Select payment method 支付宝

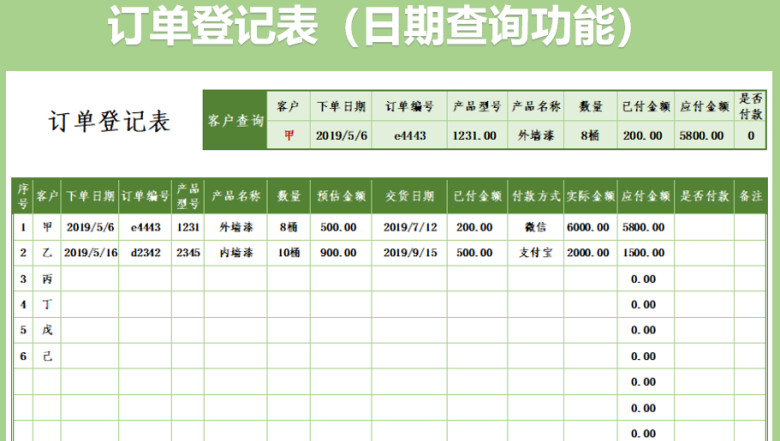(x=536, y=253)
